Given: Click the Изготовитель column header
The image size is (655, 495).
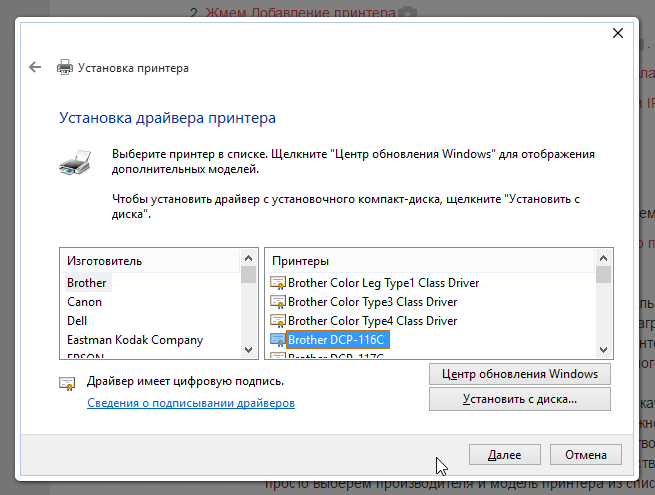Looking at the screenshot, I should click(150, 261).
